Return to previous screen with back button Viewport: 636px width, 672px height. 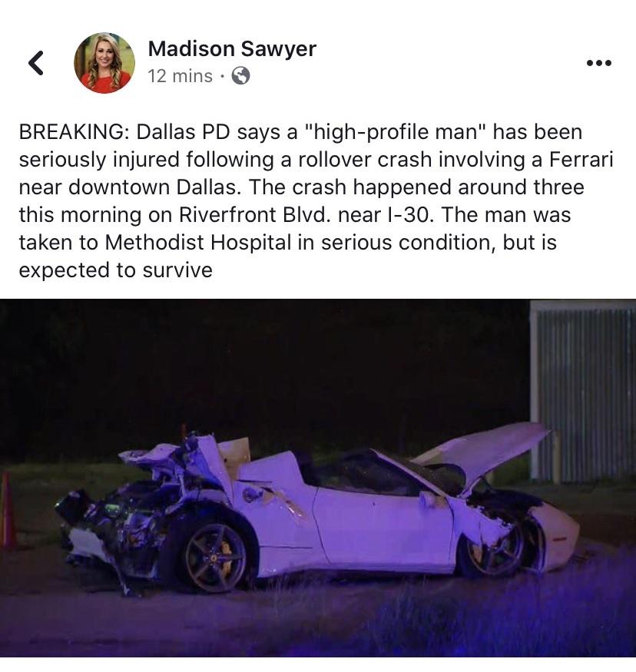pyautogui.click(x=36, y=63)
